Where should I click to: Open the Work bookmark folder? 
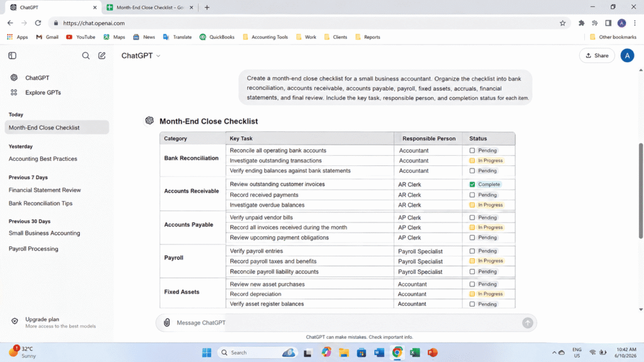[x=306, y=37]
